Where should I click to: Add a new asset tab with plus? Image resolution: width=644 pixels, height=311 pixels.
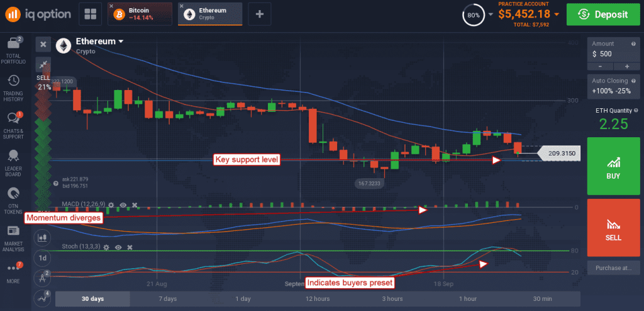tap(260, 14)
